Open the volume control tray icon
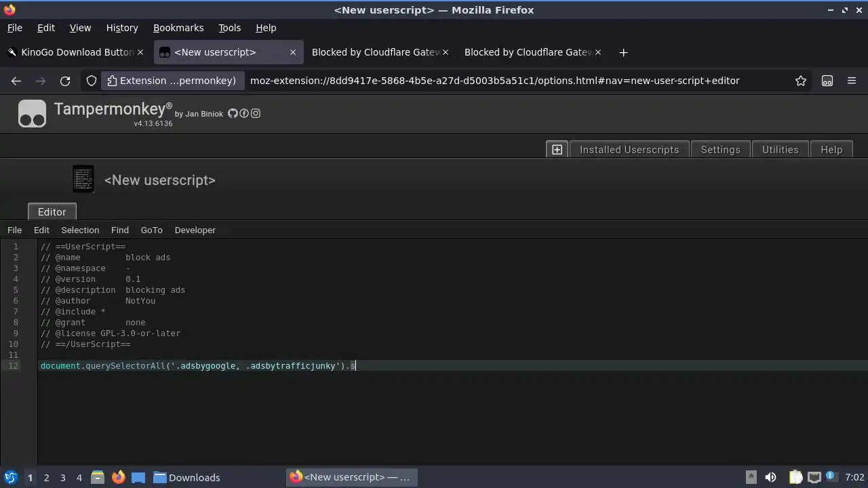 [x=770, y=477]
